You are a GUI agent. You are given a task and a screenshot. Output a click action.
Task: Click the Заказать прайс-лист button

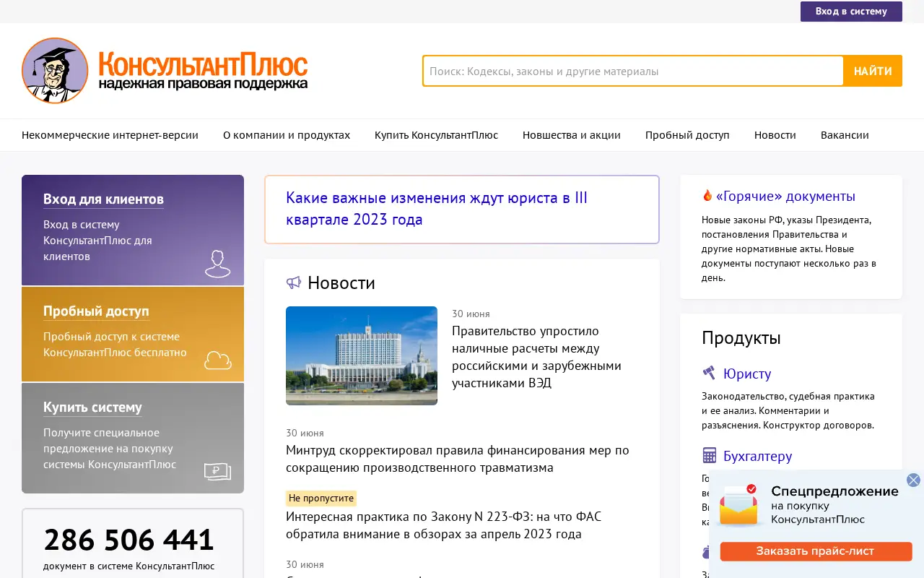(x=816, y=551)
